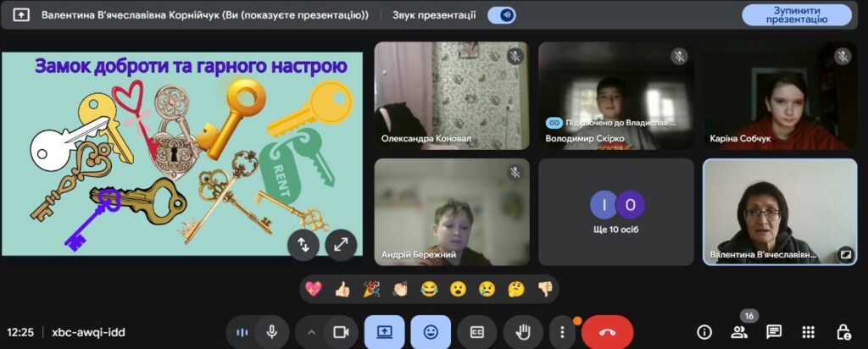Turn off the camera
The height and width of the screenshot is (349, 868).
(x=341, y=332)
